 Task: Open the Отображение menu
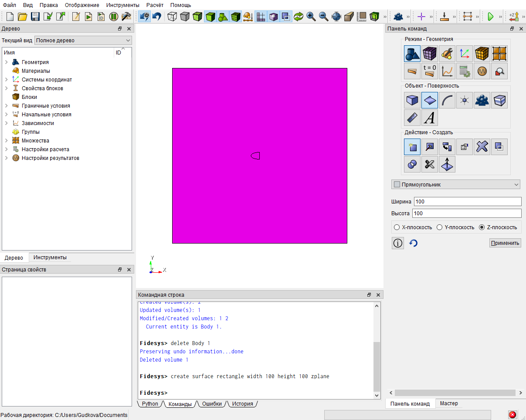[82, 5]
